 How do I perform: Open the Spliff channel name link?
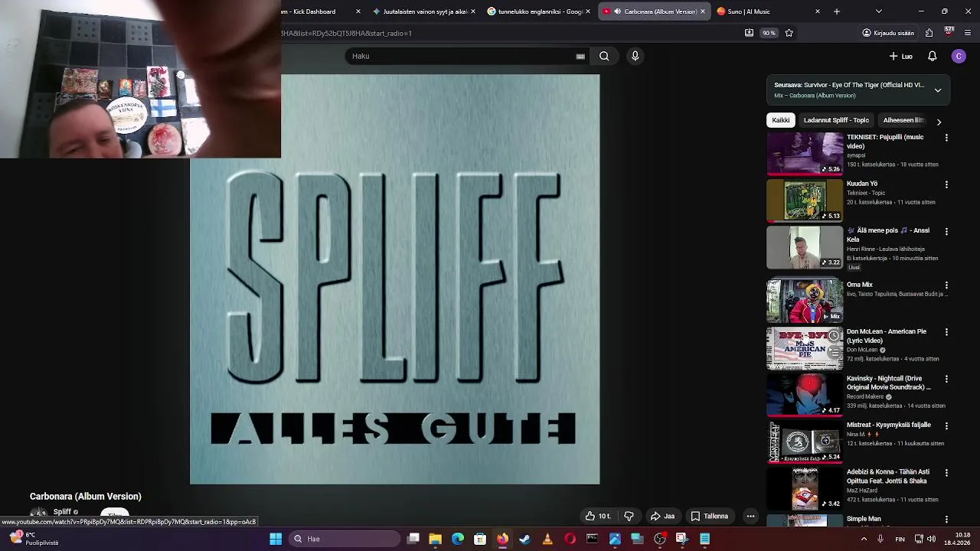pos(62,512)
